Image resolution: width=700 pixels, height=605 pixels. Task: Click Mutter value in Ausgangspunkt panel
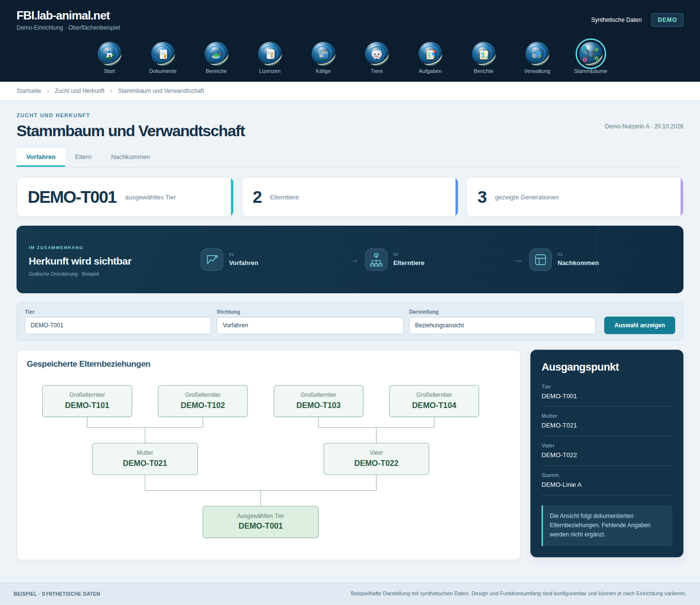click(559, 426)
